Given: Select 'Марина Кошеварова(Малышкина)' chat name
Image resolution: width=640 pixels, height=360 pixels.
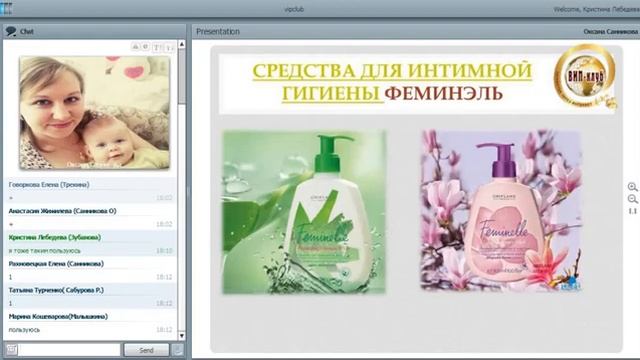Looking at the screenshot, I should click(x=58, y=316).
